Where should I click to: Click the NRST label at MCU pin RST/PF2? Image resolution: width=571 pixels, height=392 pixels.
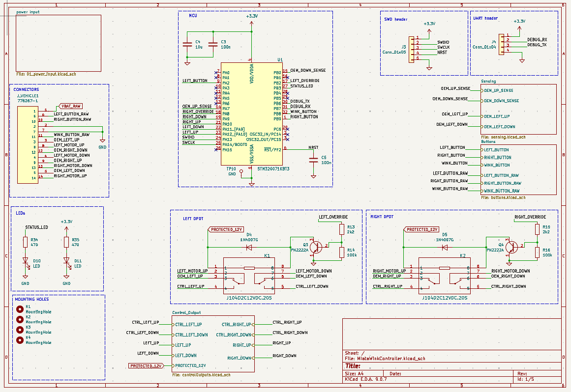pos(313,147)
